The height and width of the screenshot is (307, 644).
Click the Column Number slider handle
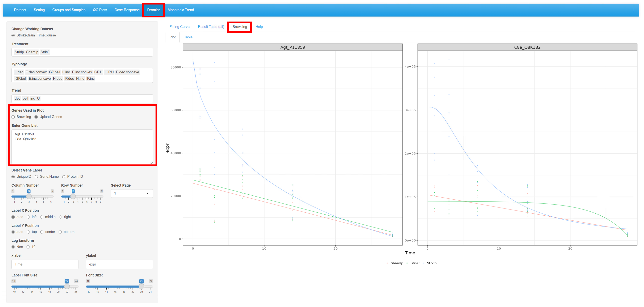tap(29, 197)
